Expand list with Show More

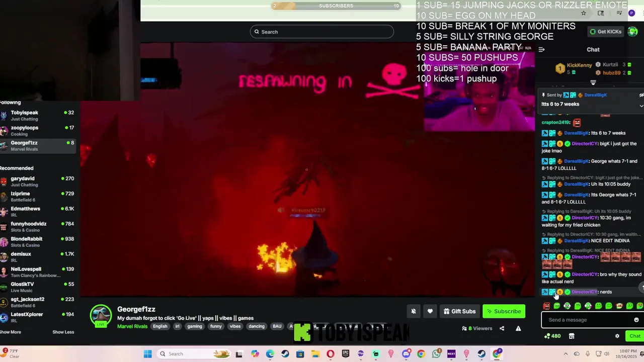click(11, 332)
